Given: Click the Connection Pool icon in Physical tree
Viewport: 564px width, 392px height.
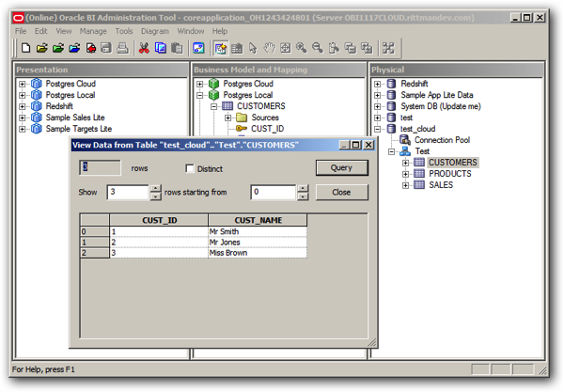Looking at the screenshot, I should (405, 140).
